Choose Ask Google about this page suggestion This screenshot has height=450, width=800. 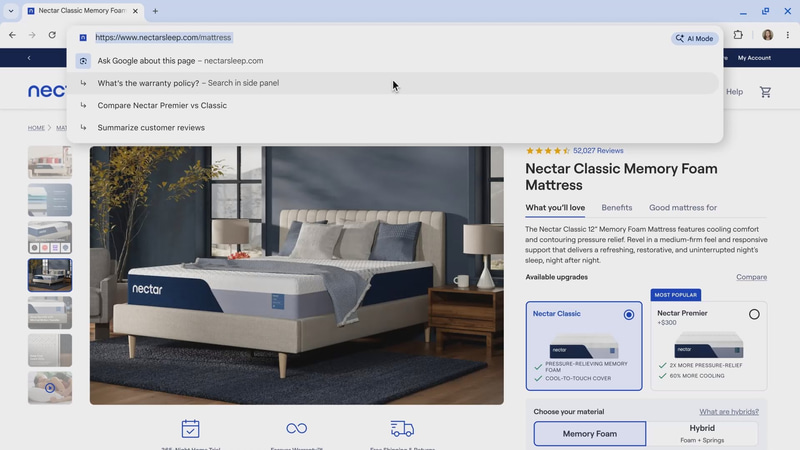click(394, 61)
